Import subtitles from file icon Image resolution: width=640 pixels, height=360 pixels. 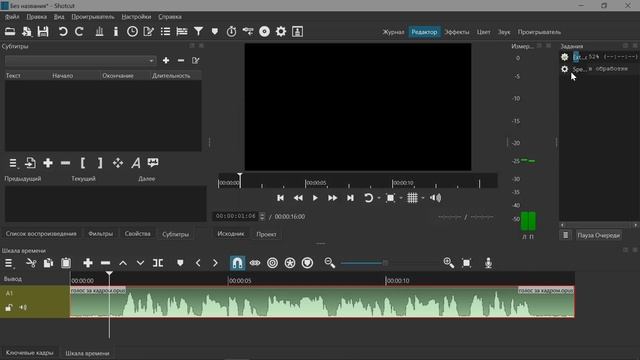pyautogui.click(x=30, y=163)
